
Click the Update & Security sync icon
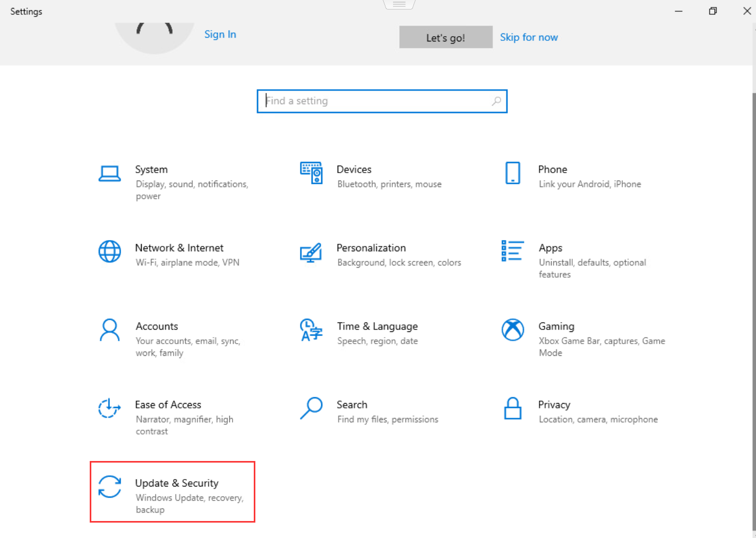[109, 487]
